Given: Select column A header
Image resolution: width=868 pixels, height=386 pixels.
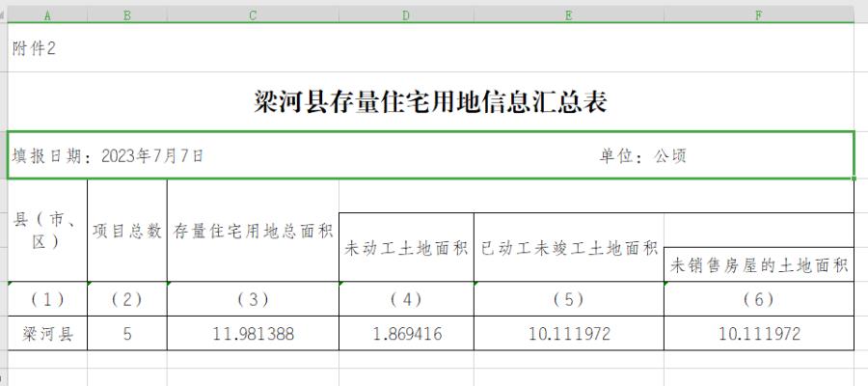Looking at the screenshot, I should [48, 14].
